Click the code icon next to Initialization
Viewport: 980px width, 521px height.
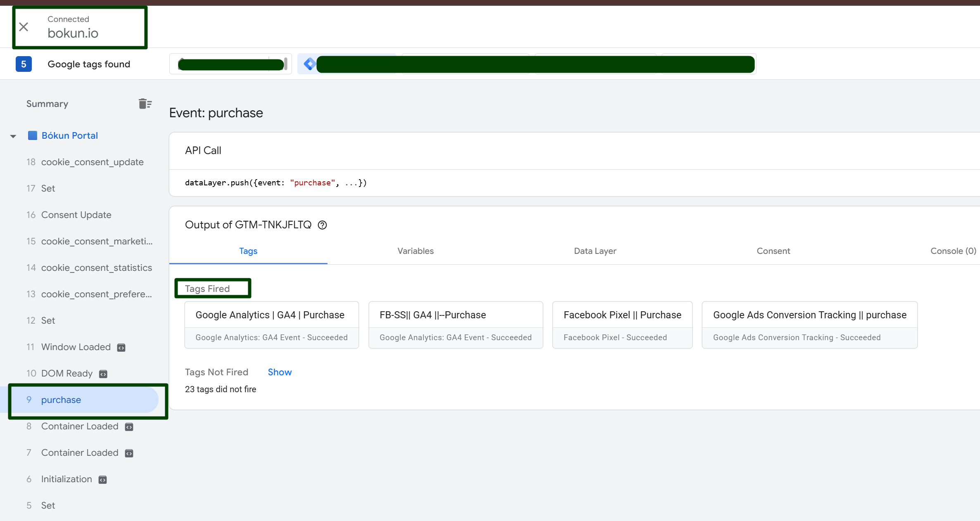[x=102, y=480]
